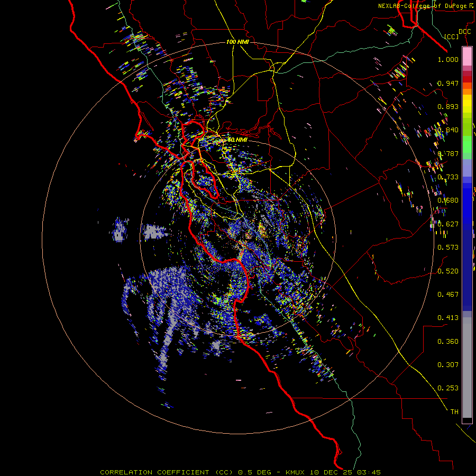Pick the gray swatch beside 0.307

pos(467,368)
